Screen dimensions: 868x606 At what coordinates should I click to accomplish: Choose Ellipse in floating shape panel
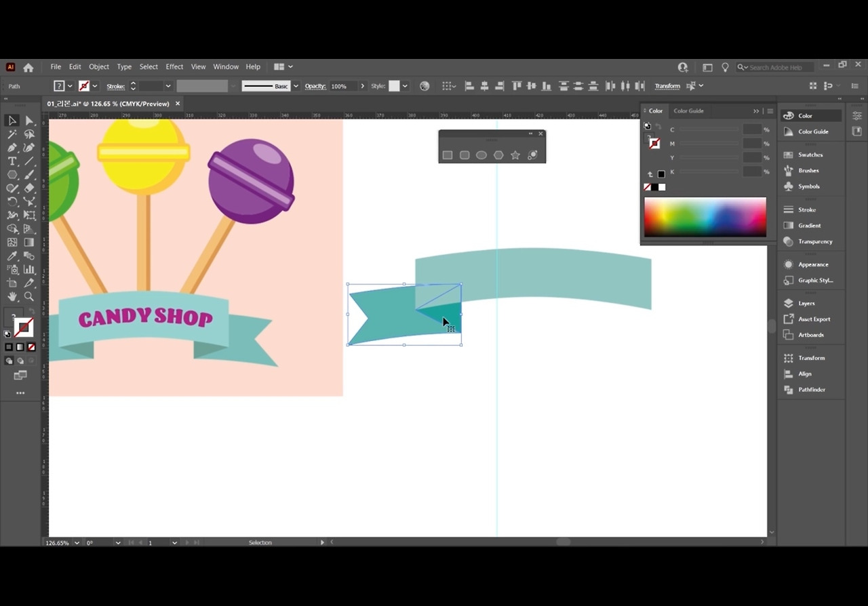[x=481, y=155]
